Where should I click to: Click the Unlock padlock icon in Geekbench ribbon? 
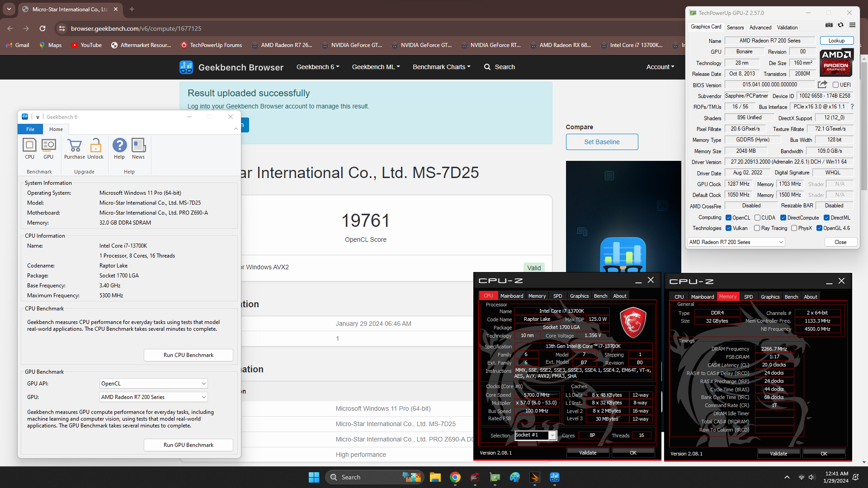[95, 149]
